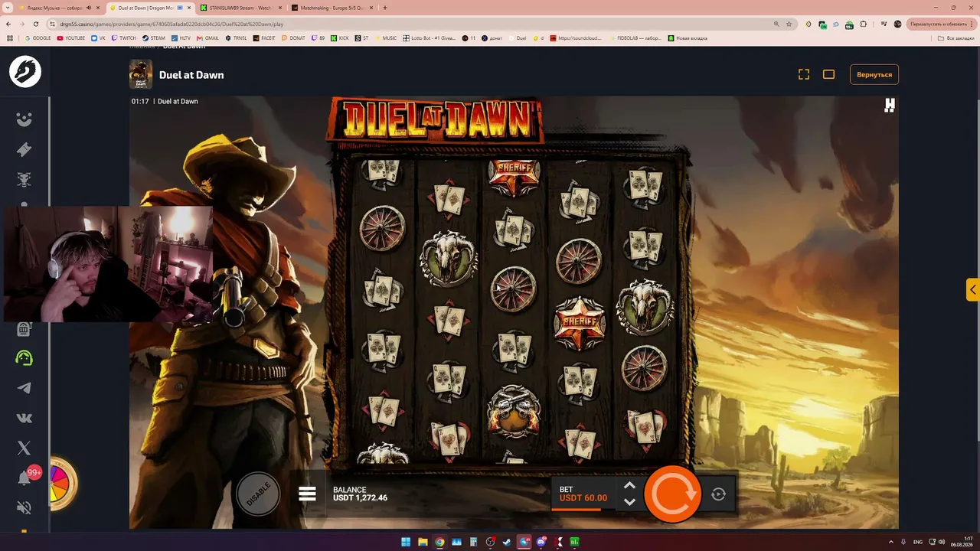
Task: Open the taskbar clock showing 1:17
Action: click(x=960, y=542)
